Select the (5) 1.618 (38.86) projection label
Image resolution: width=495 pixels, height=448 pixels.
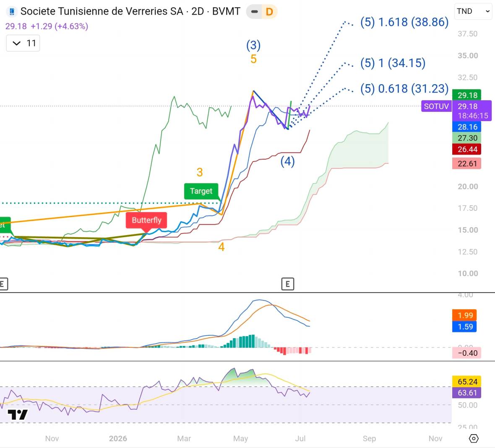pyautogui.click(x=404, y=22)
